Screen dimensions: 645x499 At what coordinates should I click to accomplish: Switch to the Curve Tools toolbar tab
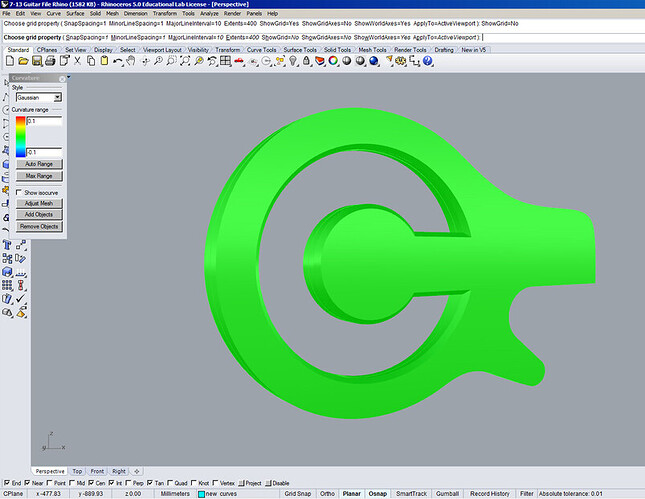coord(262,50)
